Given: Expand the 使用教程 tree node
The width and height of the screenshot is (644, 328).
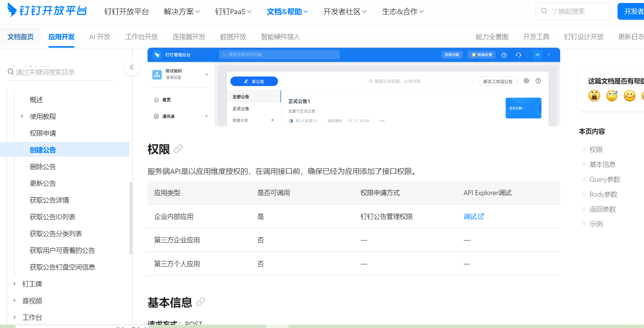Looking at the screenshot, I should tap(22, 116).
